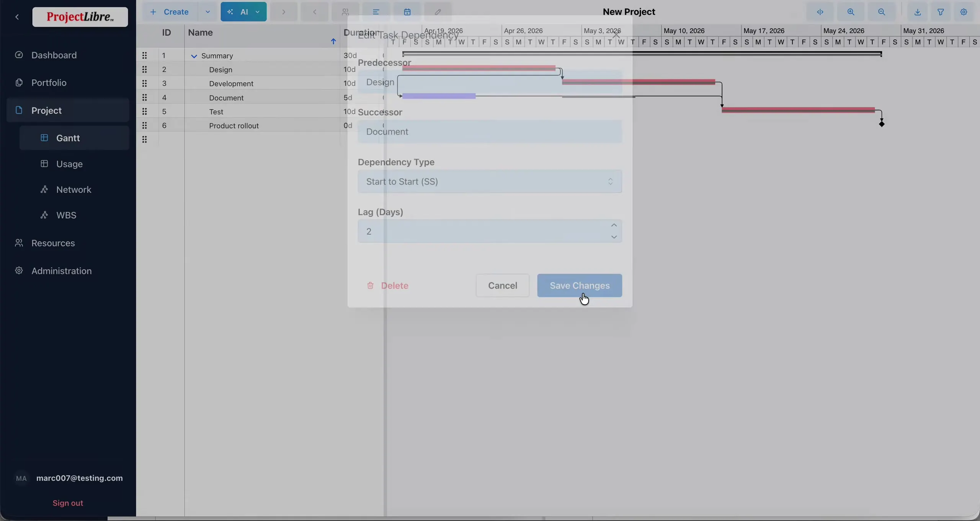Collapse the Summary task row
The image size is (980, 521).
click(194, 56)
